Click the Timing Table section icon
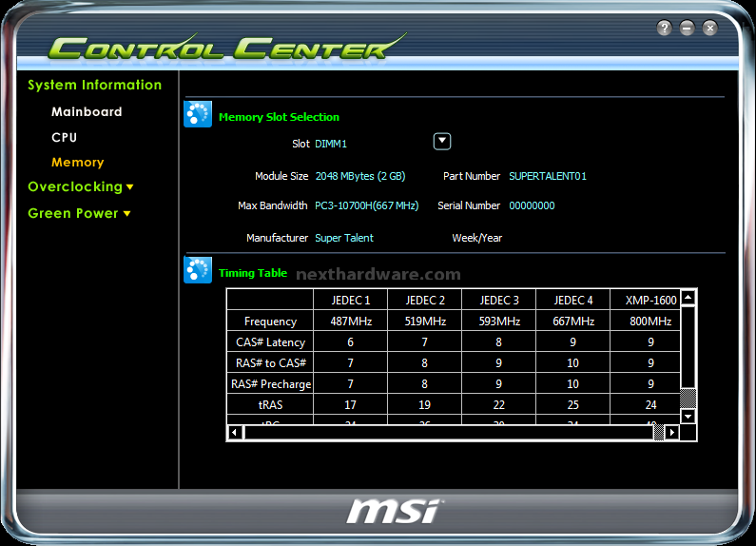 [x=198, y=270]
